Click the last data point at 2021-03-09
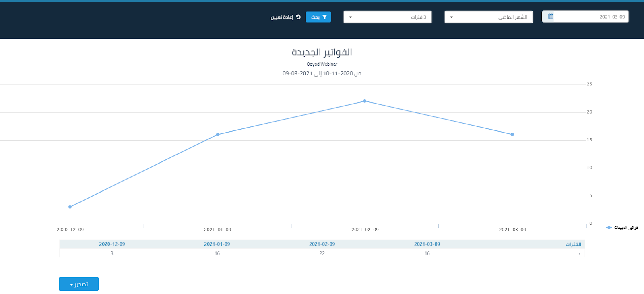This screenshot has width=644, height=294. click(x=512, y=135)
